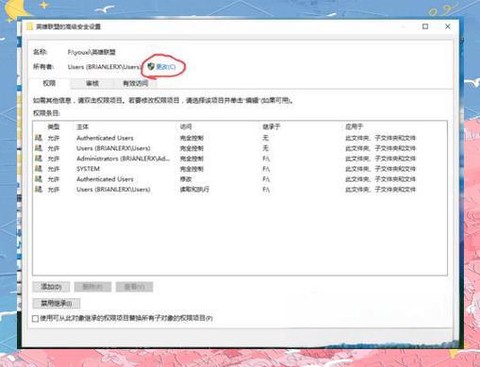Screen dimensions: 480x367
Task: Open the 审核 (Auditing) tab
Action: point(92,83)
